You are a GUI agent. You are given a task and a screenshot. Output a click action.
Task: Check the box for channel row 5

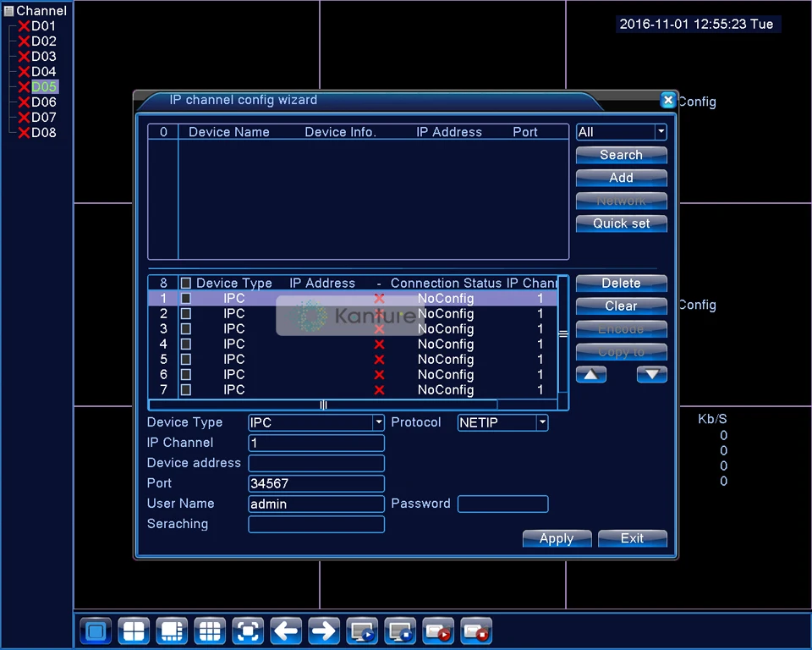[x=185, y=359]
